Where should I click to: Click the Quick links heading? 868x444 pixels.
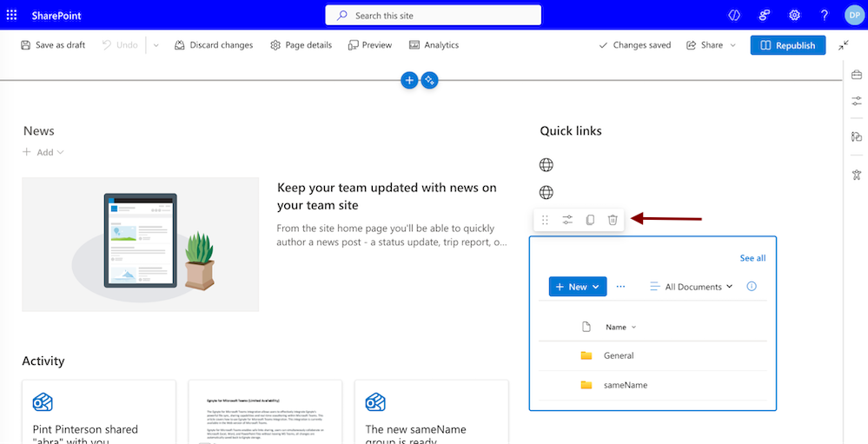pos(571,131)
